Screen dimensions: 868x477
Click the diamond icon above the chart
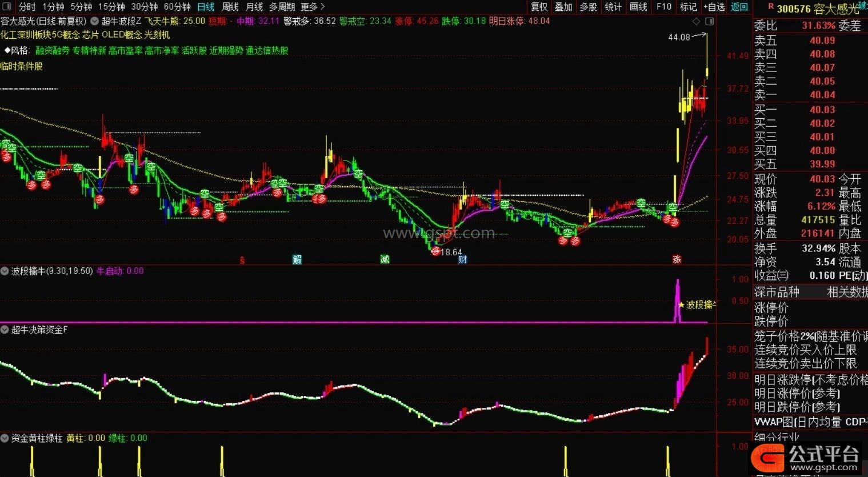coord(696,22)
